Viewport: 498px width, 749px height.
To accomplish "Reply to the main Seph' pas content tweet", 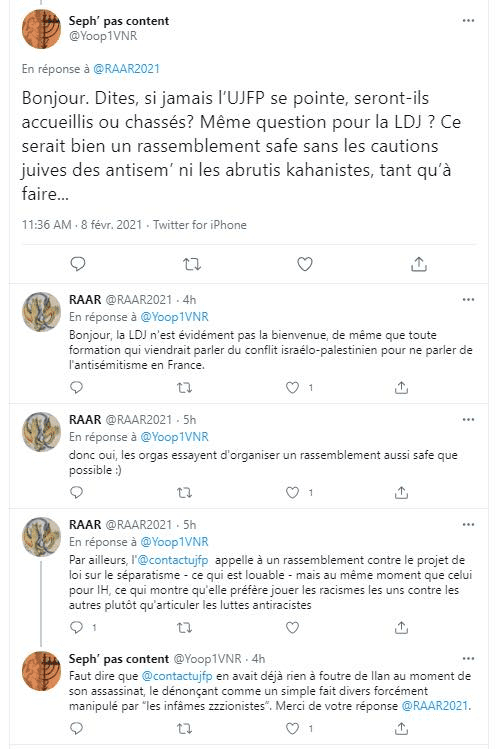I will pyautogui.click(x=78, y=264).
